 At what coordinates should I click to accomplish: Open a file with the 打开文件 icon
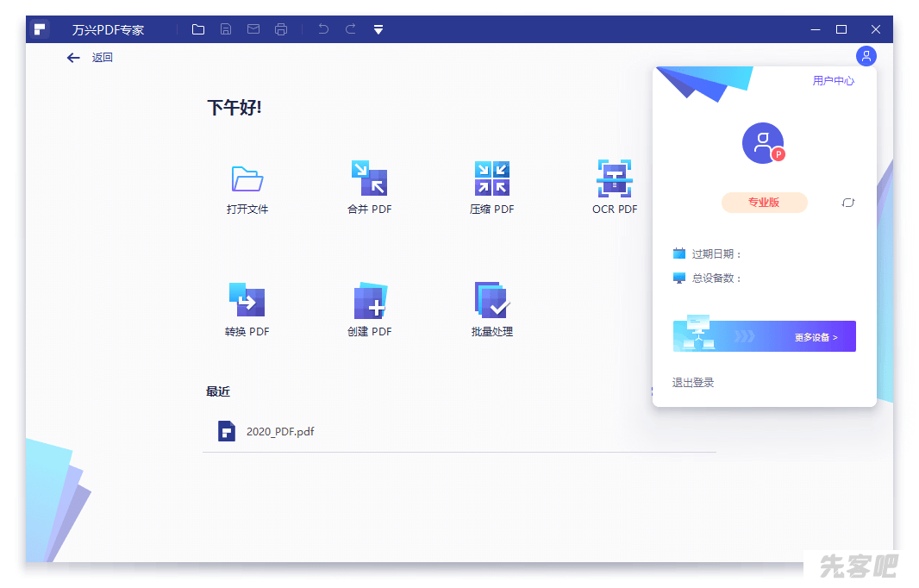click(247, 178)
